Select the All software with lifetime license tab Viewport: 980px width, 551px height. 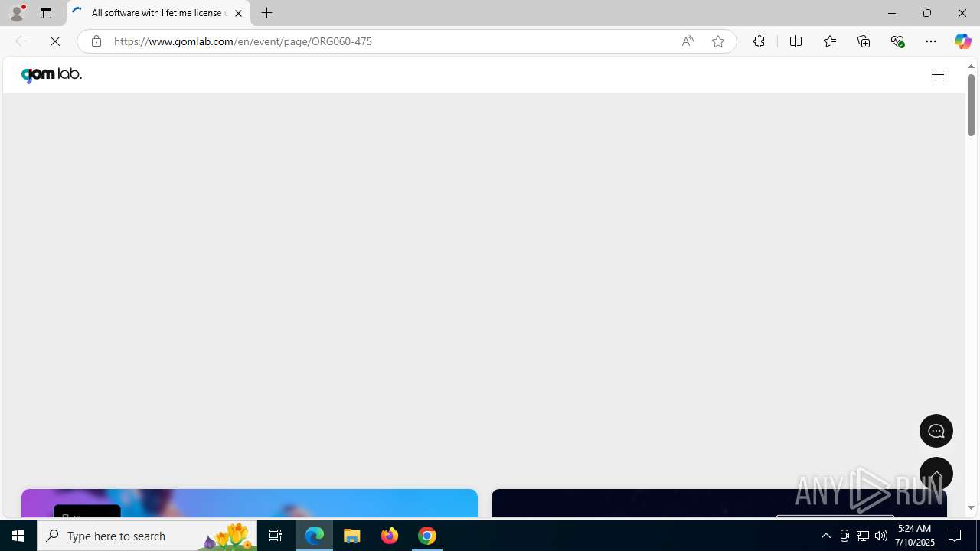(x=158, y=13)
